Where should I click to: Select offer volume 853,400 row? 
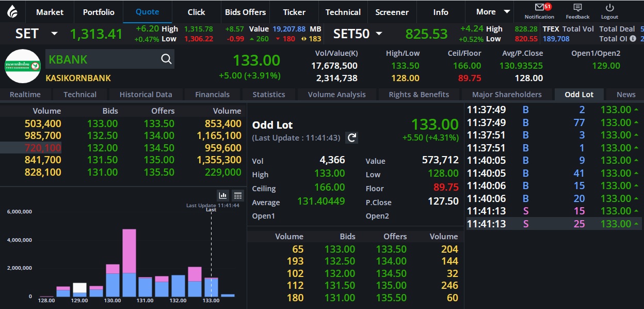[x=222, y=123]
